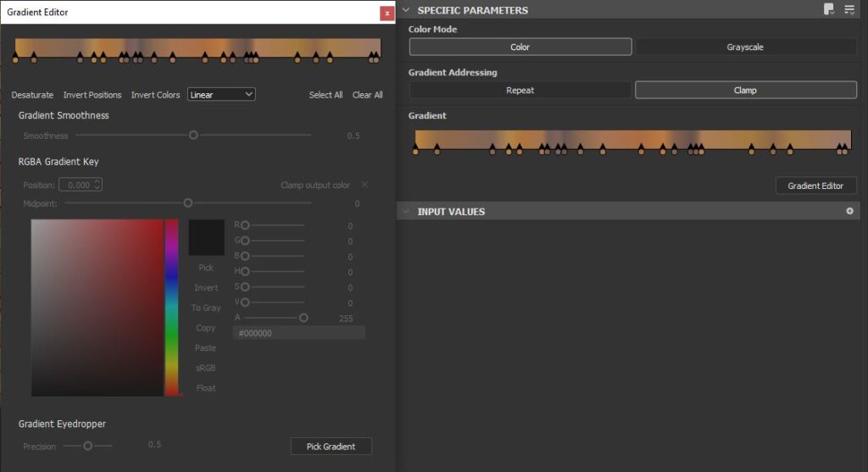868x472 pixels.
Task: Click the Copy color button
Action: pos(205,328)
